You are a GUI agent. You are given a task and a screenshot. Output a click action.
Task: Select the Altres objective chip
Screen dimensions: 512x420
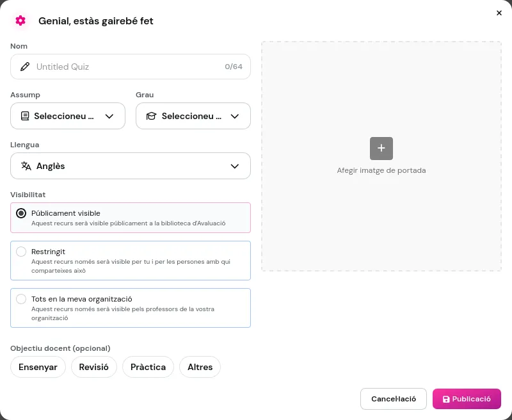[x=200, y=367]
